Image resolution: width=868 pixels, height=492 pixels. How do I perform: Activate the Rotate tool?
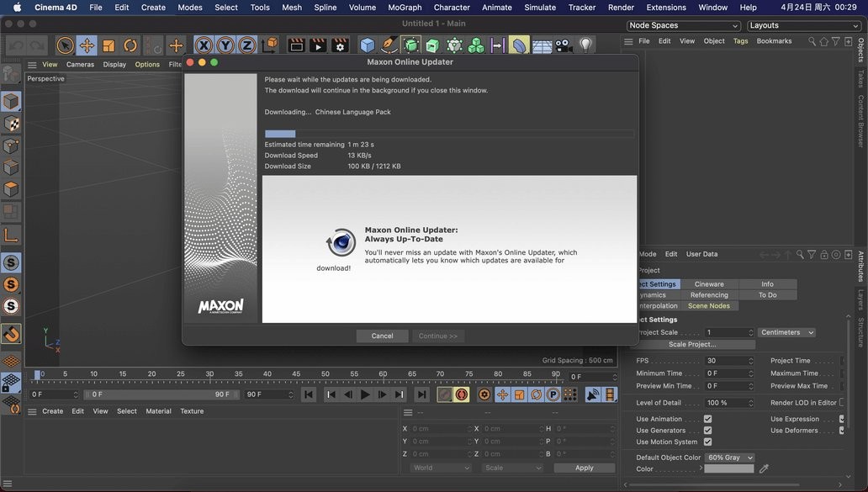pos(130,45)
